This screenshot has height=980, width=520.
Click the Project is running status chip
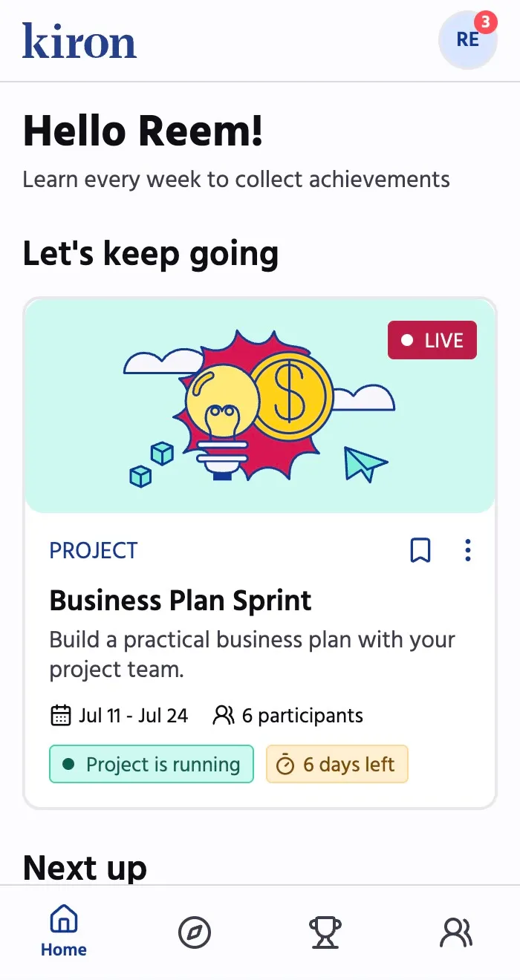pyautogui.click(x=152, y=764)
